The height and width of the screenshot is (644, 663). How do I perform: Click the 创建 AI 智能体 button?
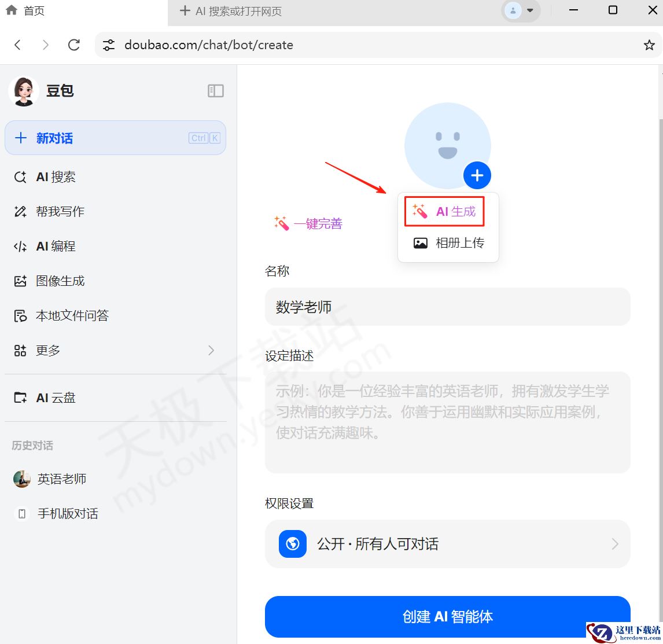447,616
